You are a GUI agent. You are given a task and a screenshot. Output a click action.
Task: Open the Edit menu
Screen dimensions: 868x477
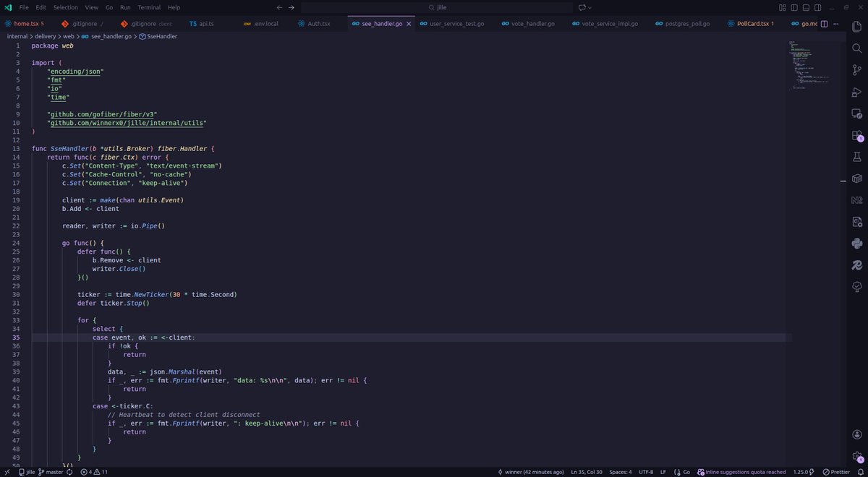41,7
